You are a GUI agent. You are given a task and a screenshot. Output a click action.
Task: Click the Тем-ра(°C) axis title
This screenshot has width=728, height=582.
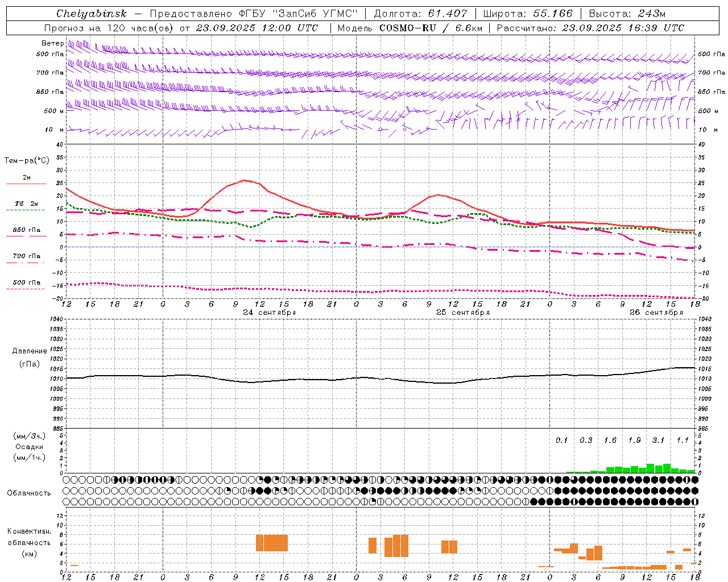point(27,161)
